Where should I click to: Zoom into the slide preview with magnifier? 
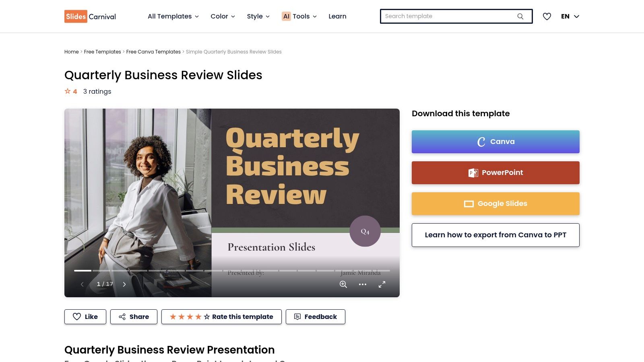coord(343,284)
